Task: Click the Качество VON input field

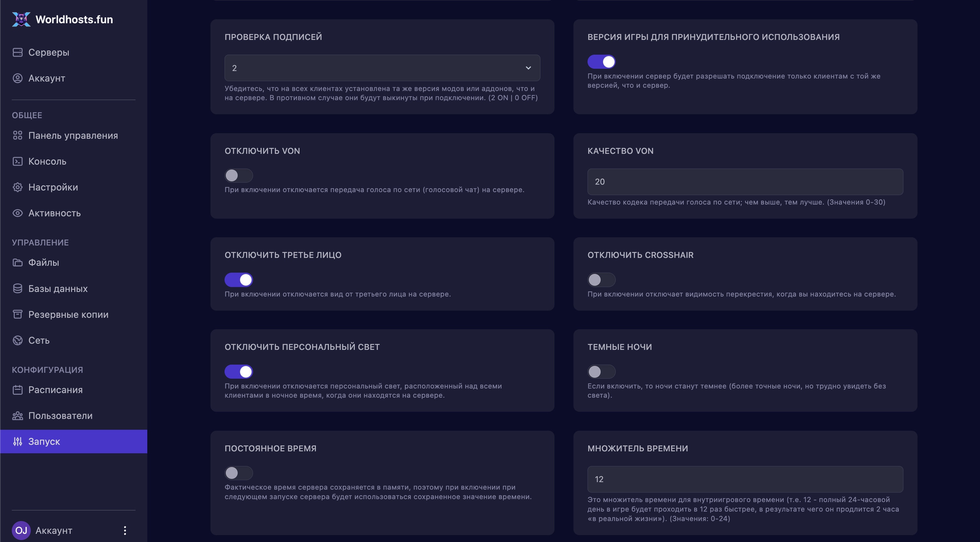Action: [745, 182]
